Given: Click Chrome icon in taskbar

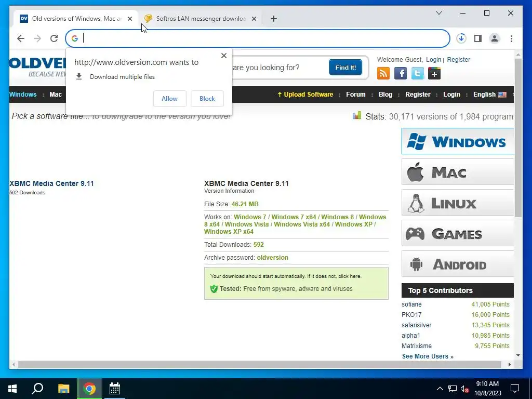Looking at the screenshot, I should point(89,389).
